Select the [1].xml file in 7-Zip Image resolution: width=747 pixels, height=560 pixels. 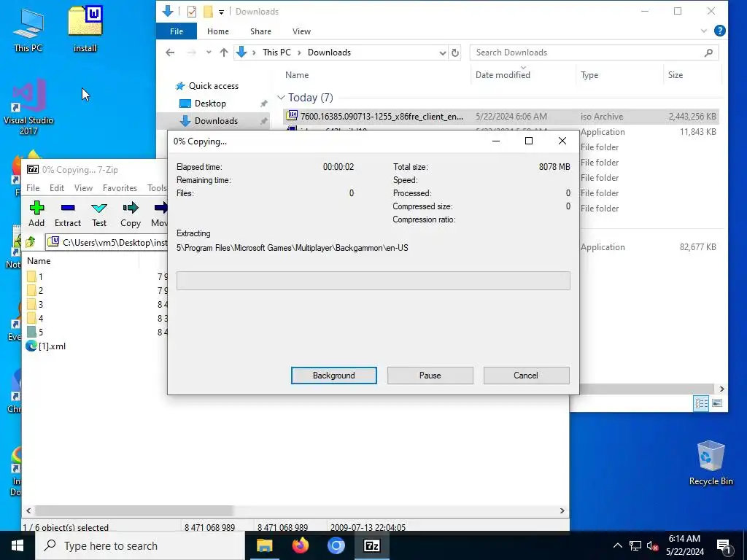(x=46, y=346)
